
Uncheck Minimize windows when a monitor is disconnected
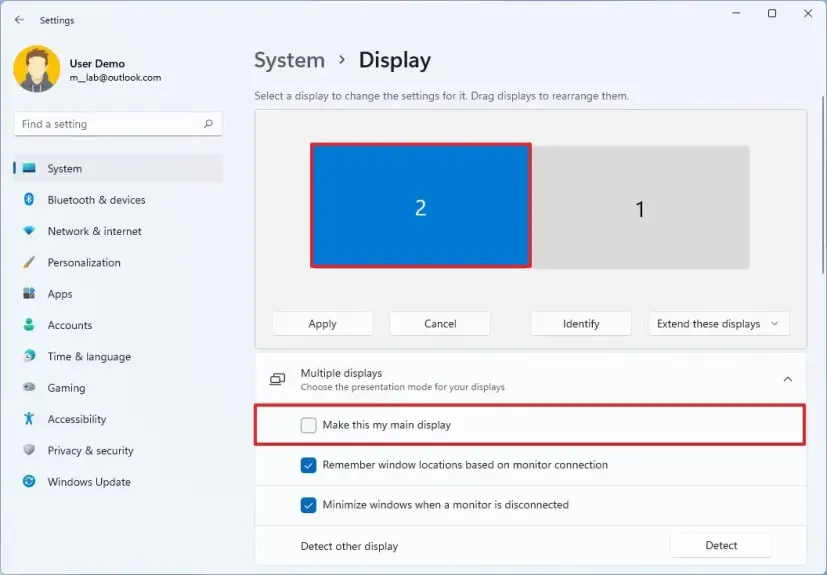point(309,505)
